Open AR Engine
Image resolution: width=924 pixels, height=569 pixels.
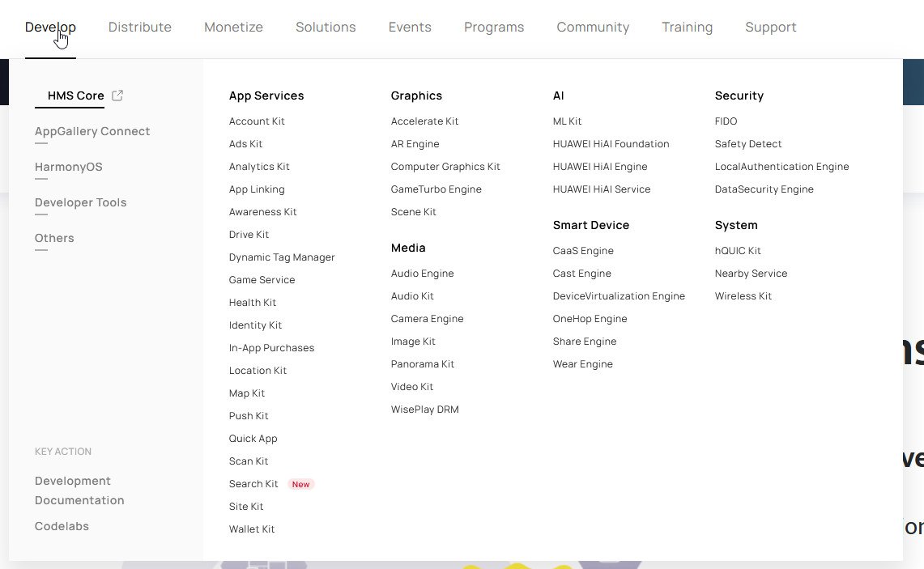415,144
